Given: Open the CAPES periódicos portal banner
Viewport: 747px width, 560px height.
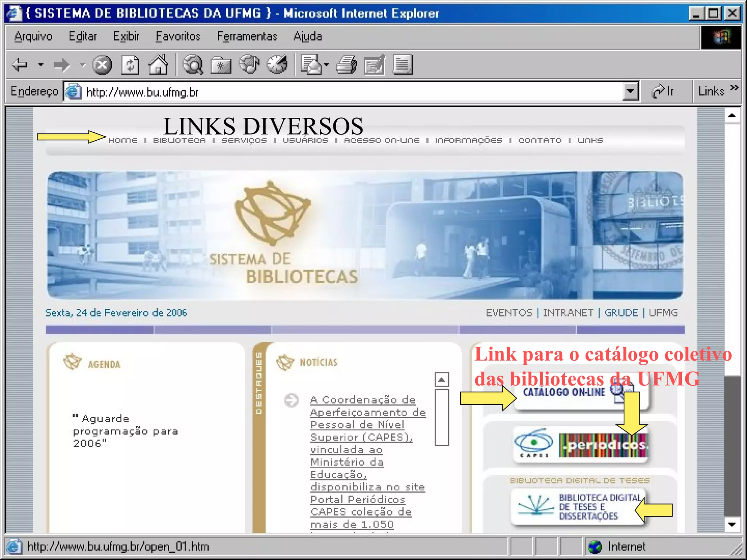Looking at the screenshot, I should 581,444.
